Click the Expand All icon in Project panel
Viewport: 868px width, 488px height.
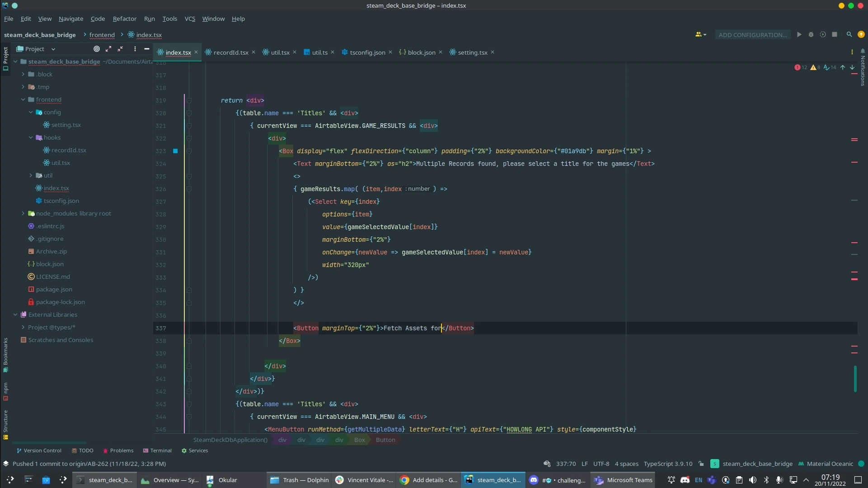pyautogui.click(x=108, y=49)
